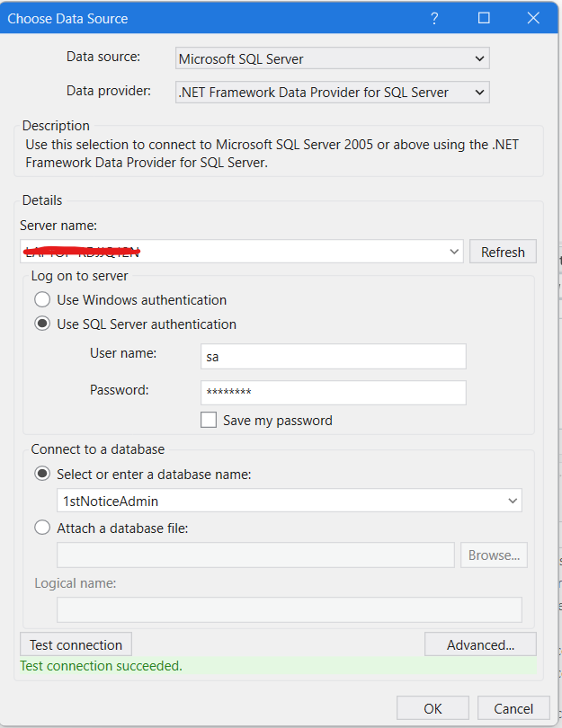Viewport: 562px width, 728px height.
Task: Open the Server name dropdown arrow
Action: pyautogui.click(x=454, y=252)
